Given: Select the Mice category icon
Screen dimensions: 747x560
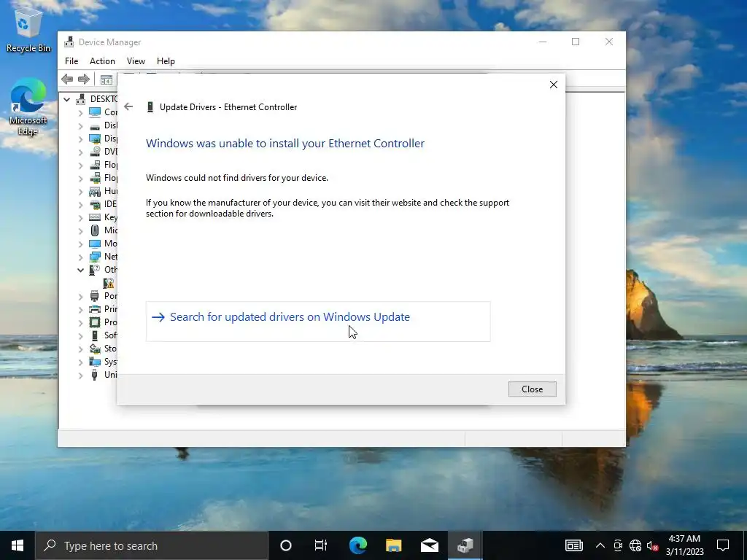Looking at the screenshot, I should 95,230.
